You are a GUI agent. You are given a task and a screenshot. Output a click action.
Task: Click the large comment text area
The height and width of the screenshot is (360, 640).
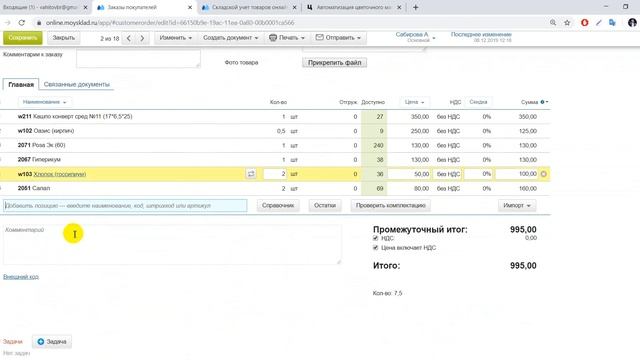(x=172, y=244)
